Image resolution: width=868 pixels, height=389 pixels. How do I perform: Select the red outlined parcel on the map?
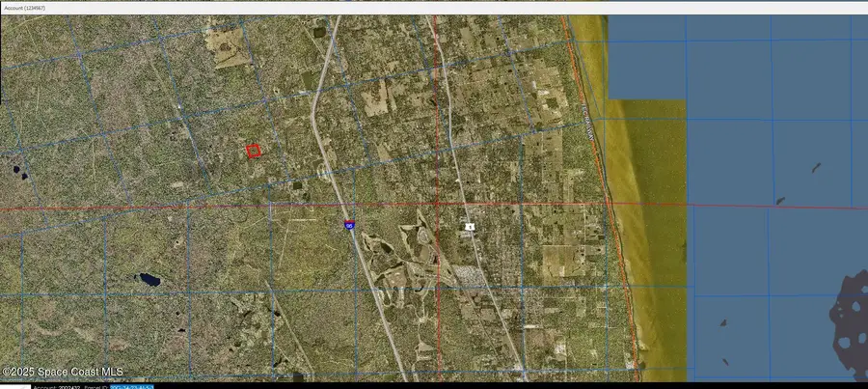[x=253, y=151]
